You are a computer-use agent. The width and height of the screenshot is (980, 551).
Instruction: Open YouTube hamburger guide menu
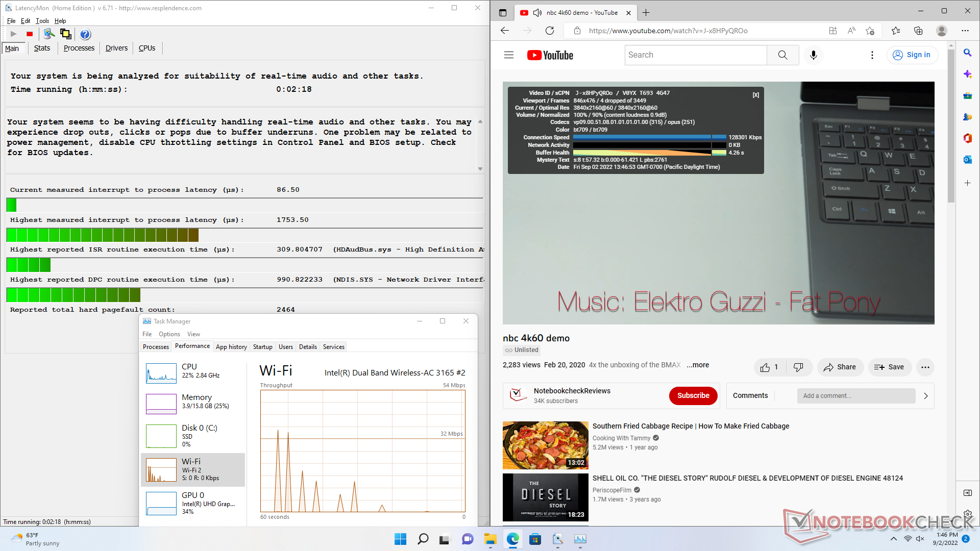(x=509, y=55)
